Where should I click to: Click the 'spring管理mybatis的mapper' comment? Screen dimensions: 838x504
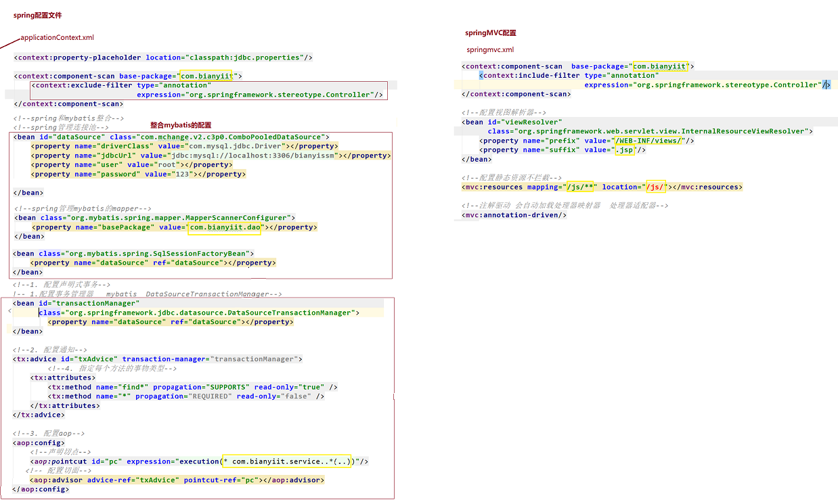[83, 209]
